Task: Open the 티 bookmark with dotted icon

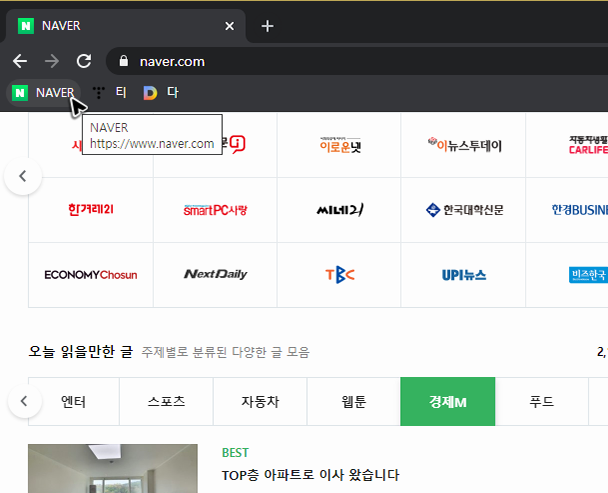Action: click(109, 93)
